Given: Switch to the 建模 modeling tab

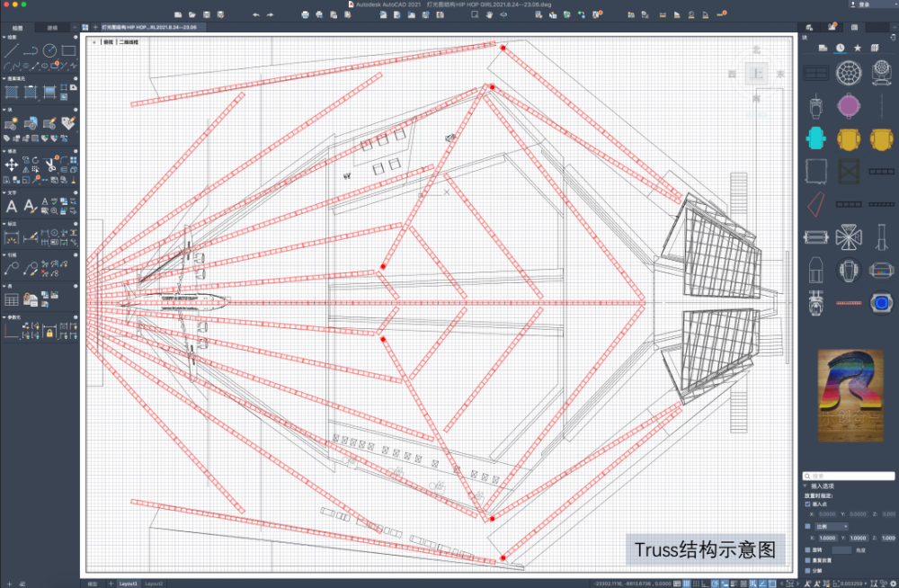Looking at the screenshot, I should coord(52,28).
